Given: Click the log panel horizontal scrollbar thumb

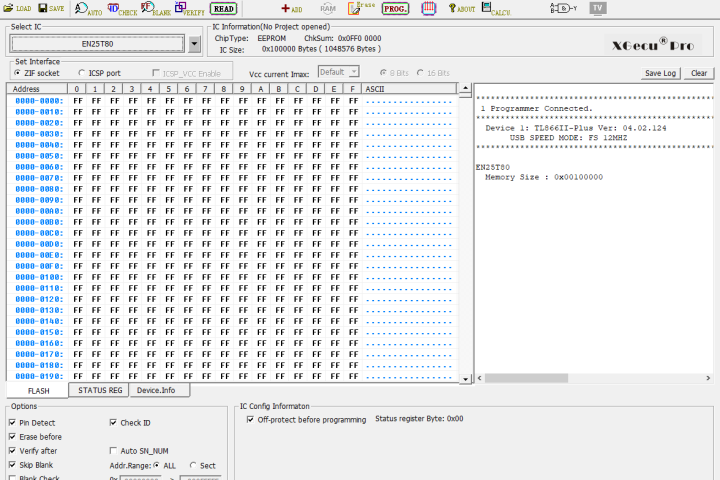Looking at the screenshot, I should point(526,378).
